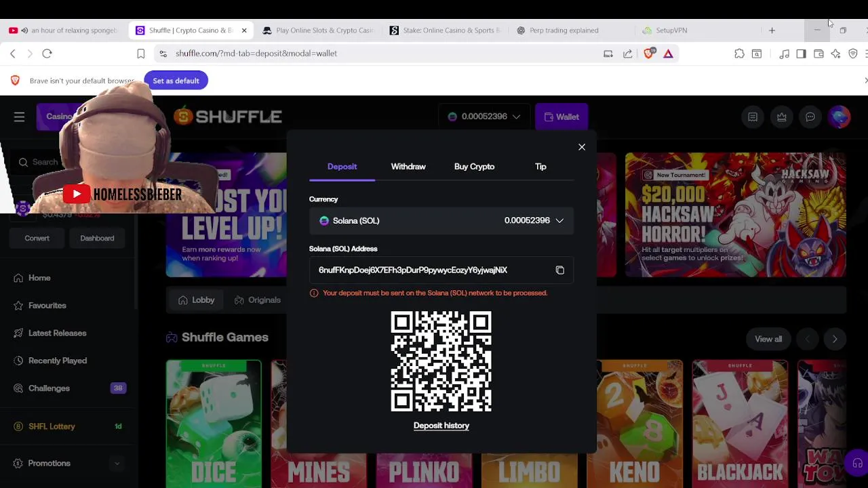Close the Shuffle browser tab
868x488 pixels.
point(244,30)
